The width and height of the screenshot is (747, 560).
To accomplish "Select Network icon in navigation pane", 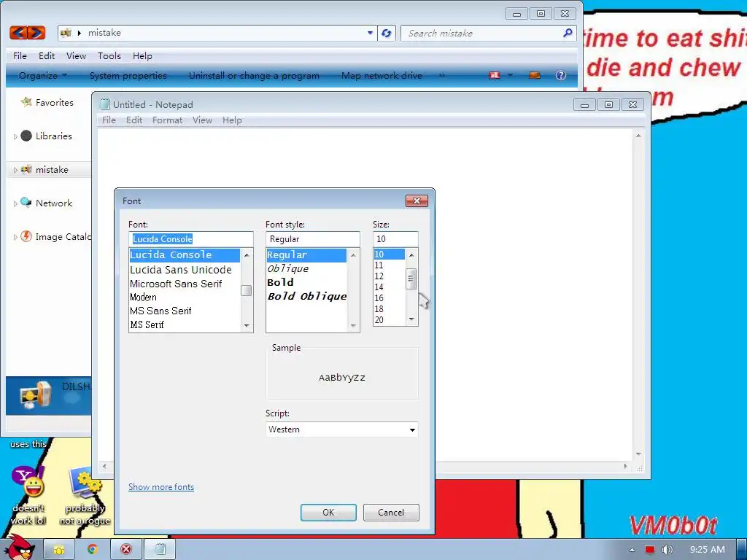I will [26, 203].
